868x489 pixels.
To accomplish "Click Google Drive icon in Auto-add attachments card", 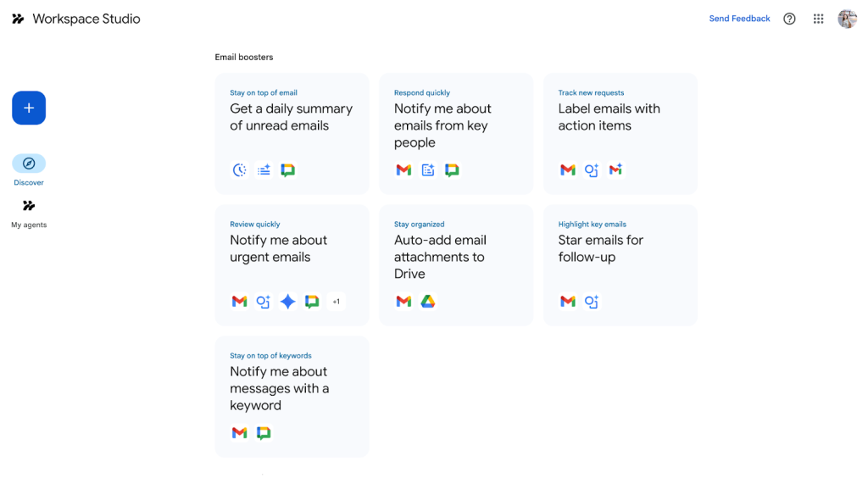I will (428, 302).
